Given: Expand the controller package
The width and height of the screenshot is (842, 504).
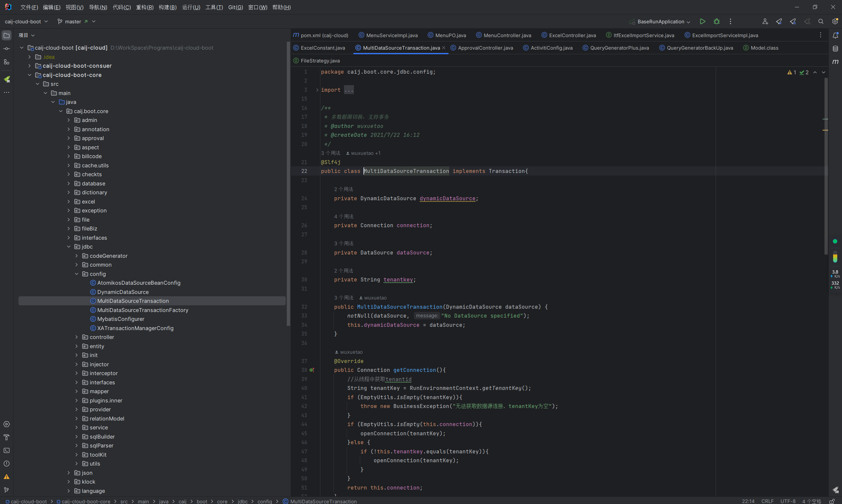Looking at the screenshot, I should pyautogui.click(x=76, y=337).
